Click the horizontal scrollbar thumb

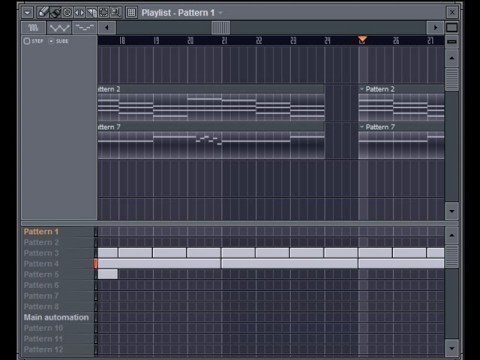[221, 28]
